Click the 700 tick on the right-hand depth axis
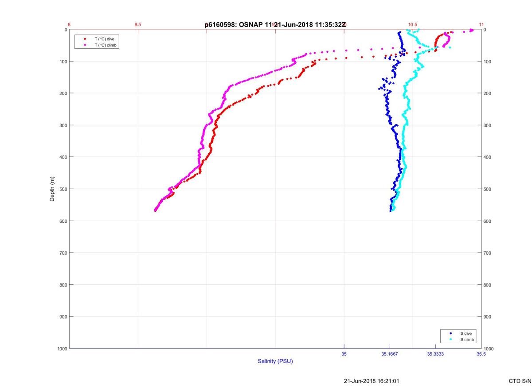The height and width of the screenshot is (392, 532). coord(488,253)
